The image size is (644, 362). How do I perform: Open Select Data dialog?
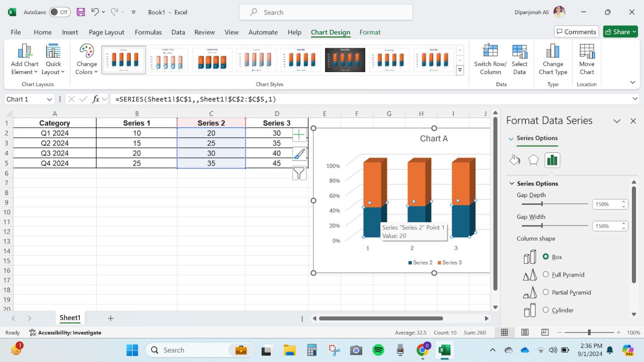click(519, 59)
